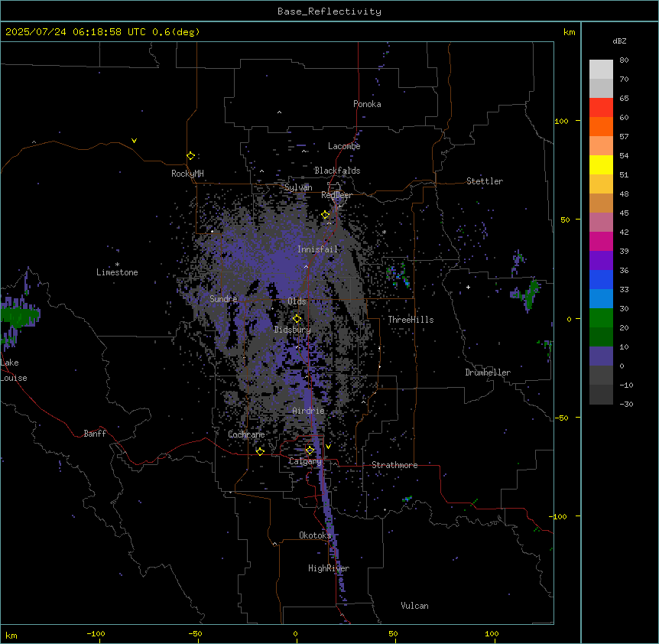659x644 pixels.
Task: Click the Base_Reflectivity title
Action: point(329,11)
